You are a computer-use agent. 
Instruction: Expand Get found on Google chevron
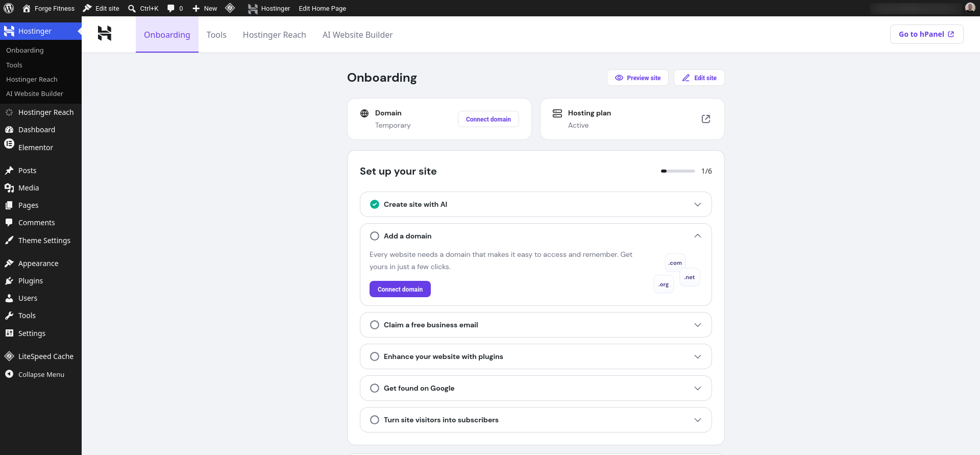tap(698, 388)
